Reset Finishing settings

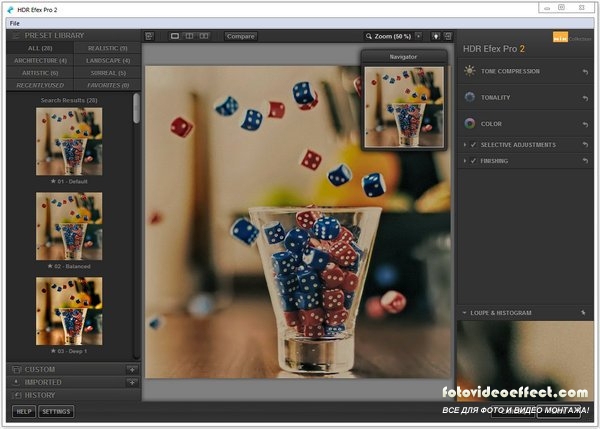tap(585, 161)
